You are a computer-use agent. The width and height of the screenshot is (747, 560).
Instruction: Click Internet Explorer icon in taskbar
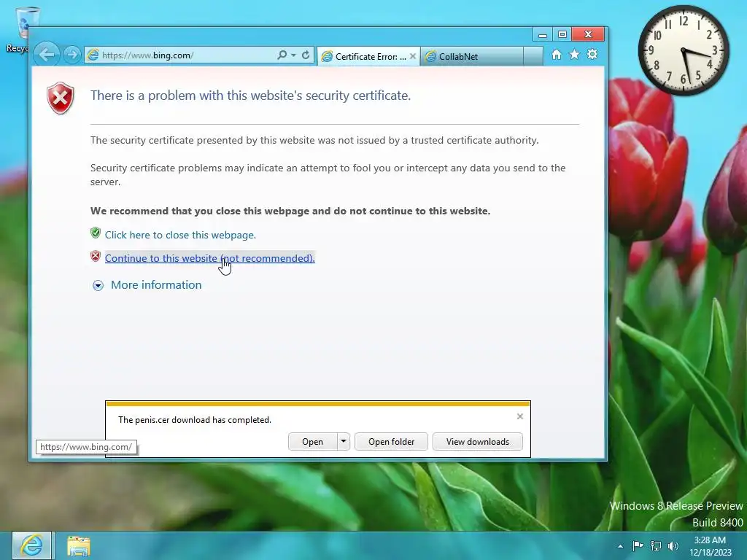click(x=31, y=545)
